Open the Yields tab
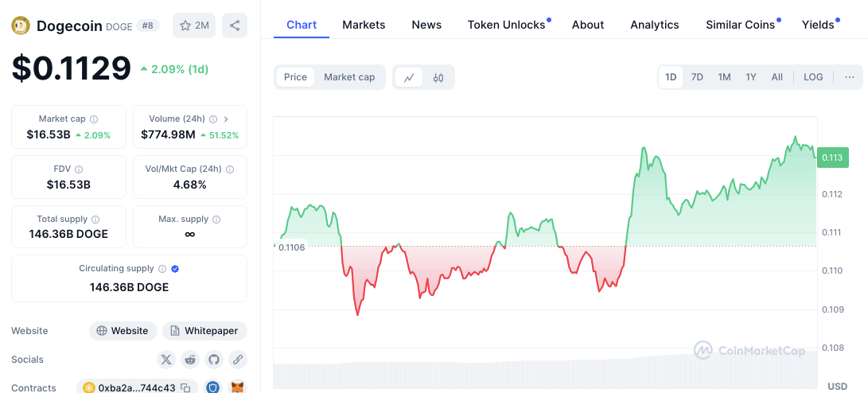Screen dimensions: 868x393 pyautogui.click(x=818, y=25)
